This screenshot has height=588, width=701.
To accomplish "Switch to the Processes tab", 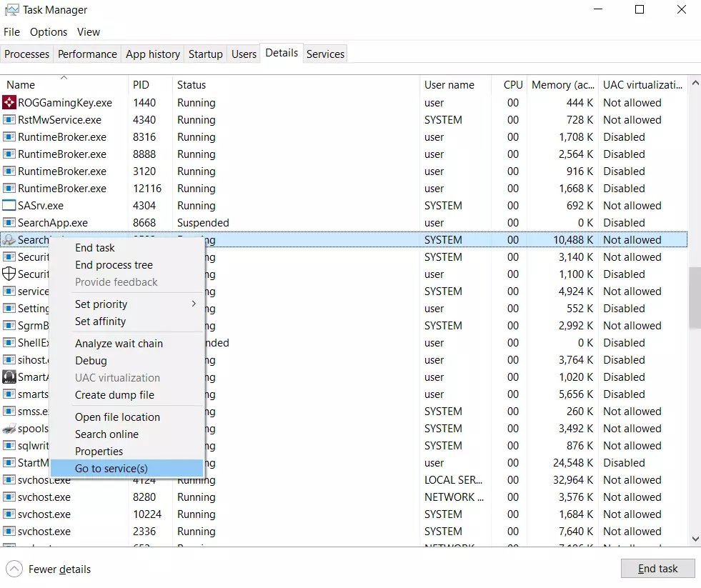I will point(27,54).
